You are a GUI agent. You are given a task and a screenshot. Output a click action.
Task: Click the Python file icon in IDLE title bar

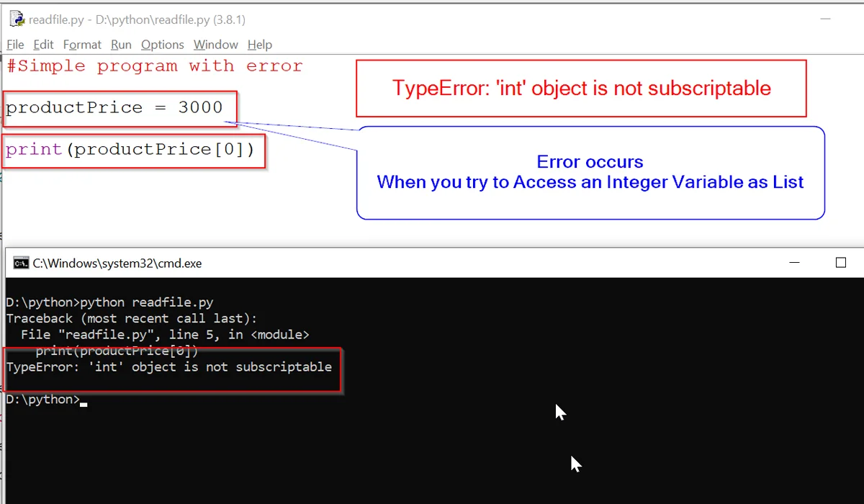click(x=16, y=19)
